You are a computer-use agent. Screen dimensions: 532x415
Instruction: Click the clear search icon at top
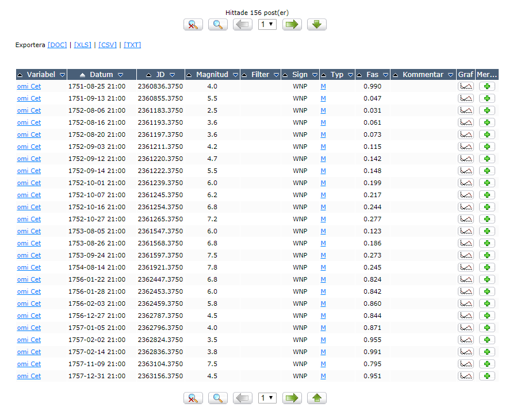click(x=193, y=25)
